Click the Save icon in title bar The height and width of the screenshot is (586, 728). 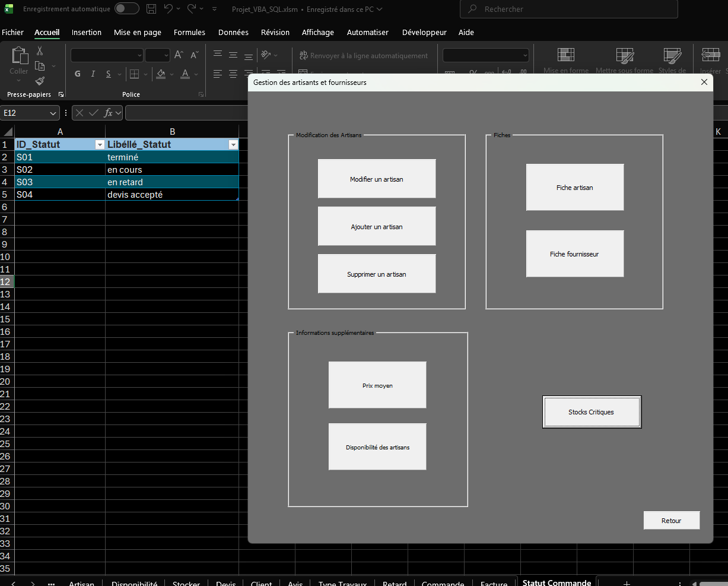pyautogui.click(x=151, y=9)
